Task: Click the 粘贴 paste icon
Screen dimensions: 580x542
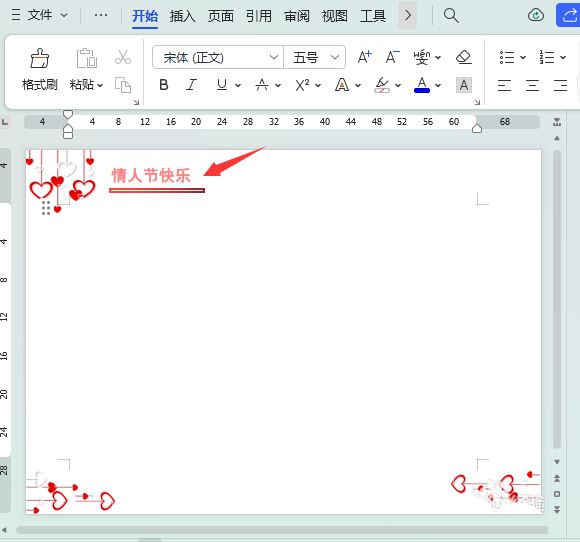Action: point(87,58)
